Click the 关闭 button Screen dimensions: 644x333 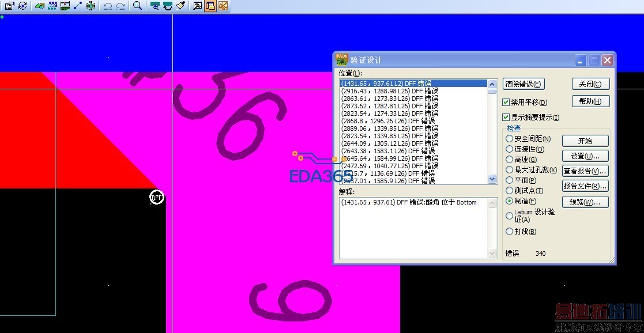(590, 84)
